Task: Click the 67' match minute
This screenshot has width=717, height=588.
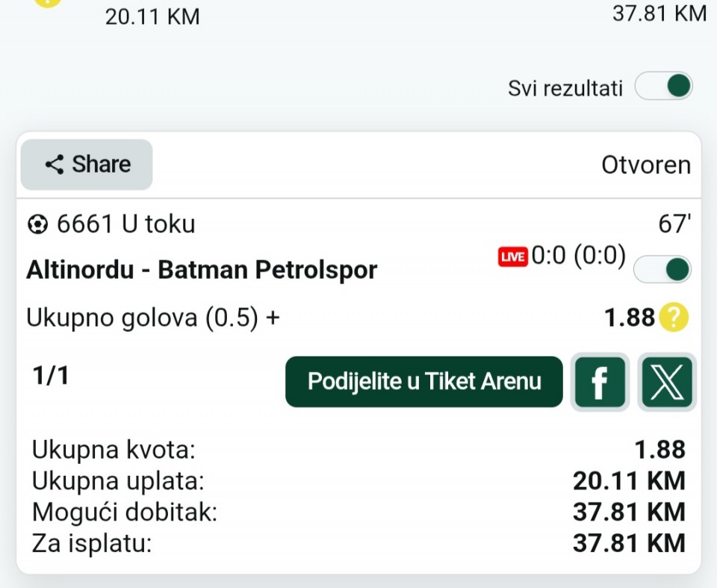Action: point(674,223)
